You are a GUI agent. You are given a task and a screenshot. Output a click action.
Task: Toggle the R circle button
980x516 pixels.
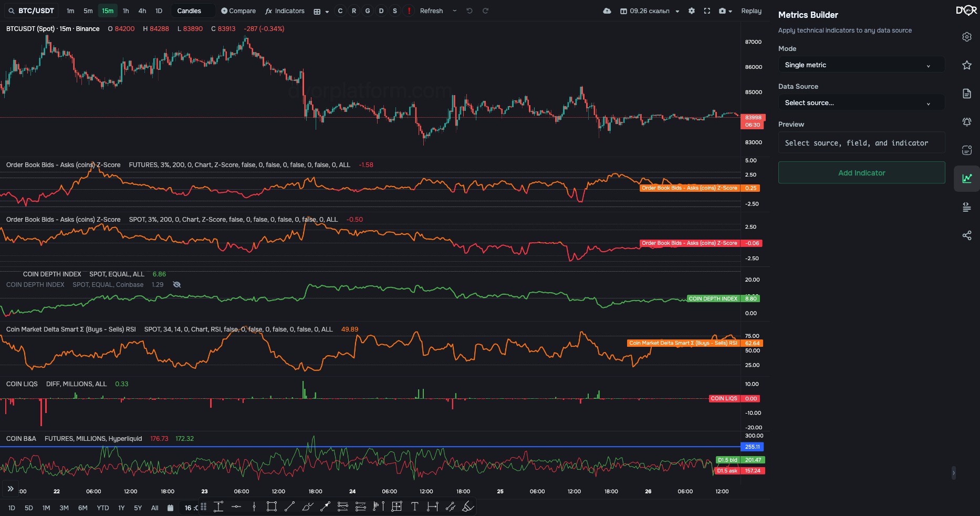click(x=354, y=11)
